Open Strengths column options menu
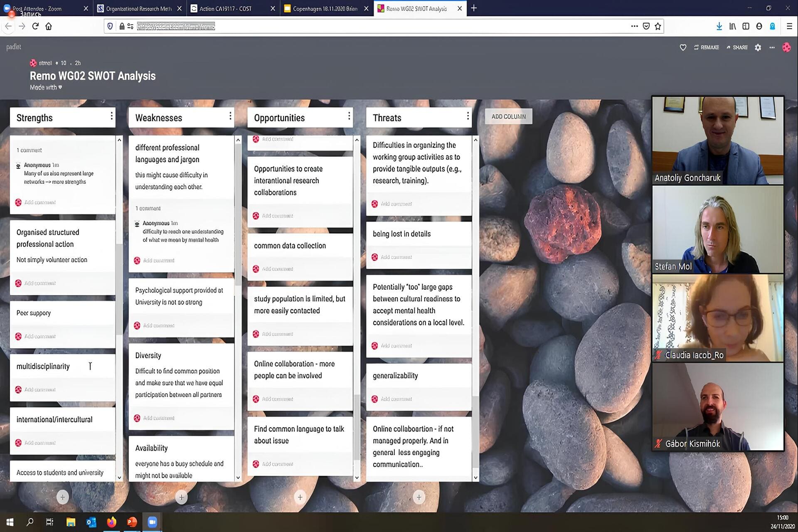The width and height of the screenshot is (798, 532). [x=111, y=116]
